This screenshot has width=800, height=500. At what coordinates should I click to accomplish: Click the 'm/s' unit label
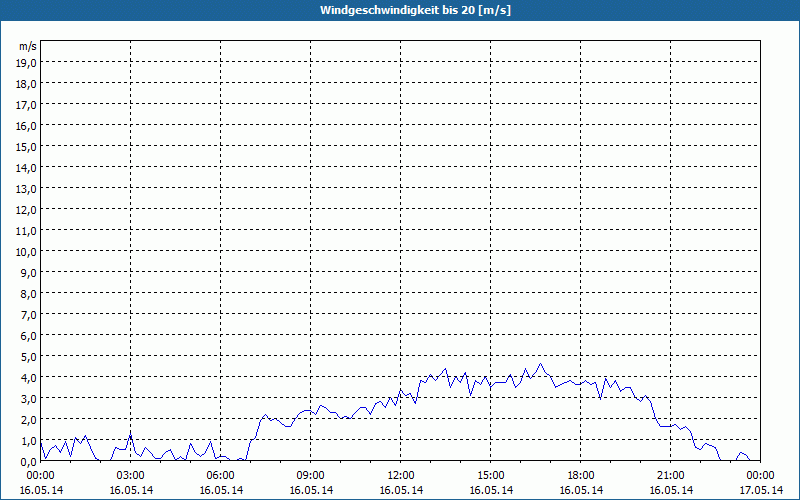click(x=28, y=46)
